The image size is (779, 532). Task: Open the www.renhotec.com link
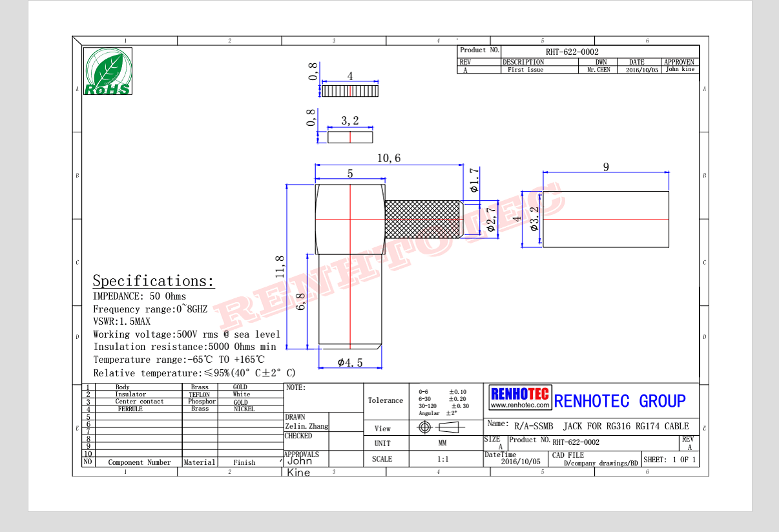(x=520, y=405)
